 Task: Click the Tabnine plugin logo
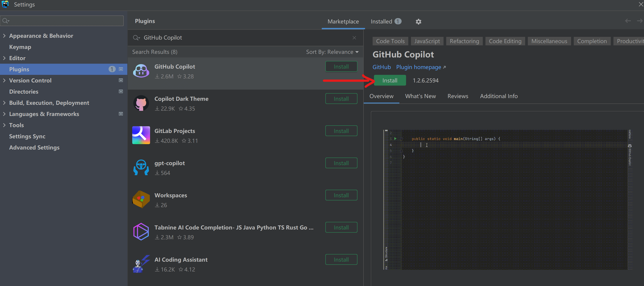[x=141, y=232]
